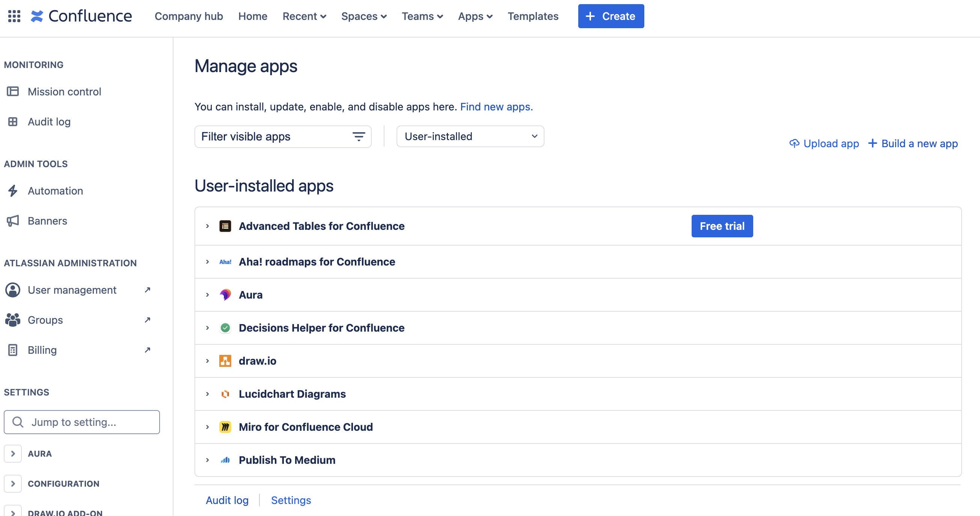The height and width of the screenshot is (516, 980).
Task: Expand the Aura app row
Action: (x=207, y=295)
